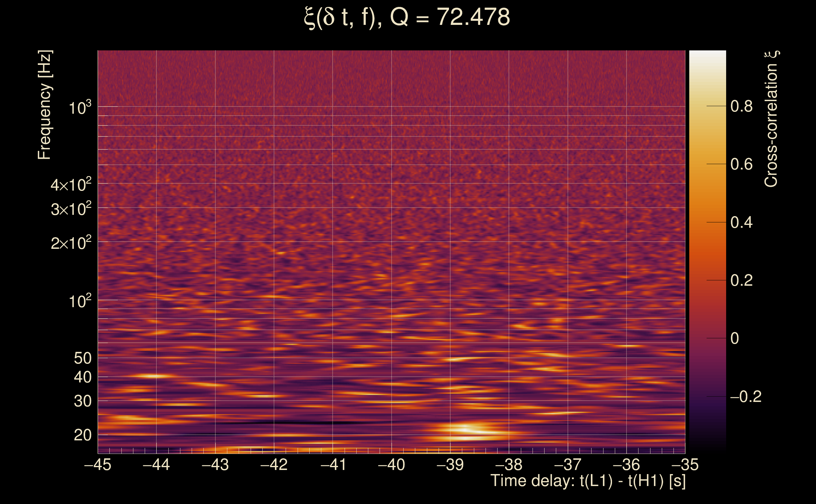
Task: Click the colorbar at the 0.4 tick
Action: click(x=708, y=222)
